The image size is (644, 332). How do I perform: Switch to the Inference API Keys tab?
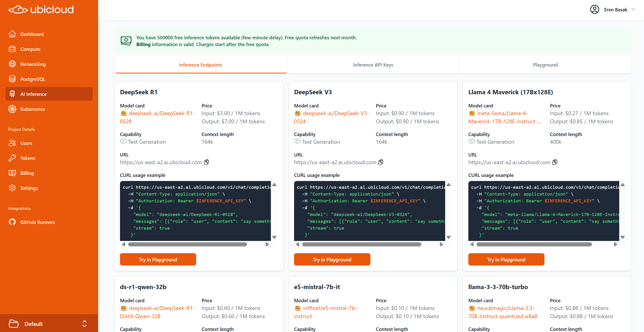pos(373,65)
